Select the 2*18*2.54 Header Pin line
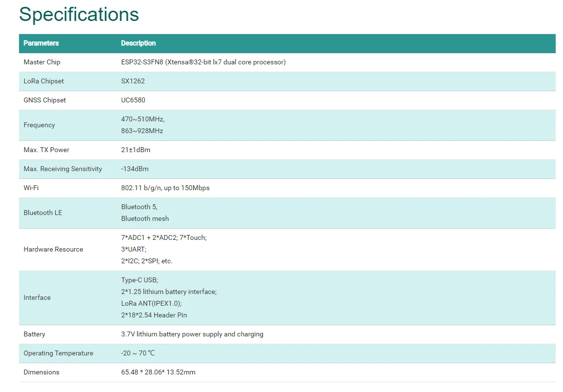 coord(154,315)
